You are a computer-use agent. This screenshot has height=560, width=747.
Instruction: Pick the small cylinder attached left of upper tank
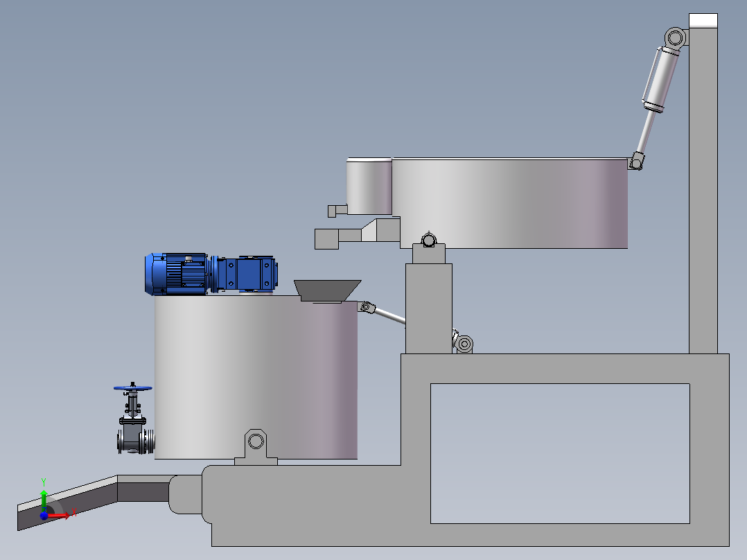click(369, 186)
